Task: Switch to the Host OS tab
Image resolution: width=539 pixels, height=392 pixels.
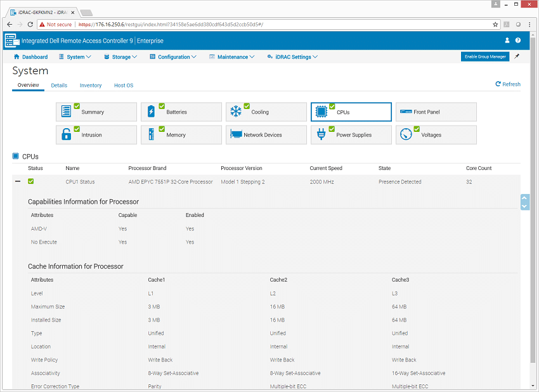Action: click(x=124, y=85)
